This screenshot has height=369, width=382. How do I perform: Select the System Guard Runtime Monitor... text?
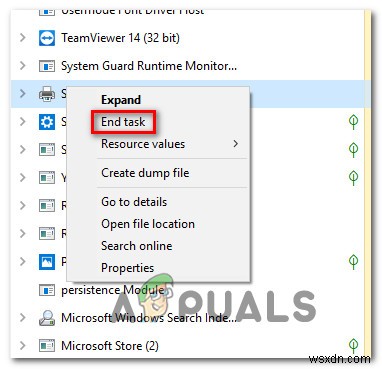pyautogui.click(x=149, y=66)
